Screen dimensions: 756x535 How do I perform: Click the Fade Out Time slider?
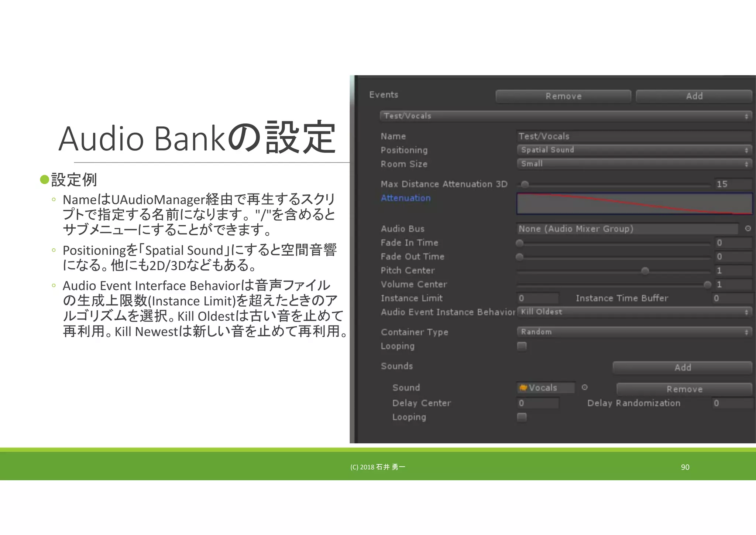(x=614, y=257)
